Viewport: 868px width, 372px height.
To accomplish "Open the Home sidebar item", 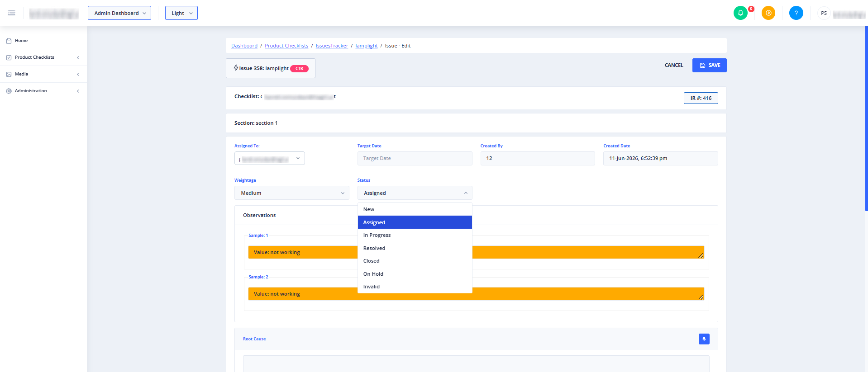I will coord(43,41).
